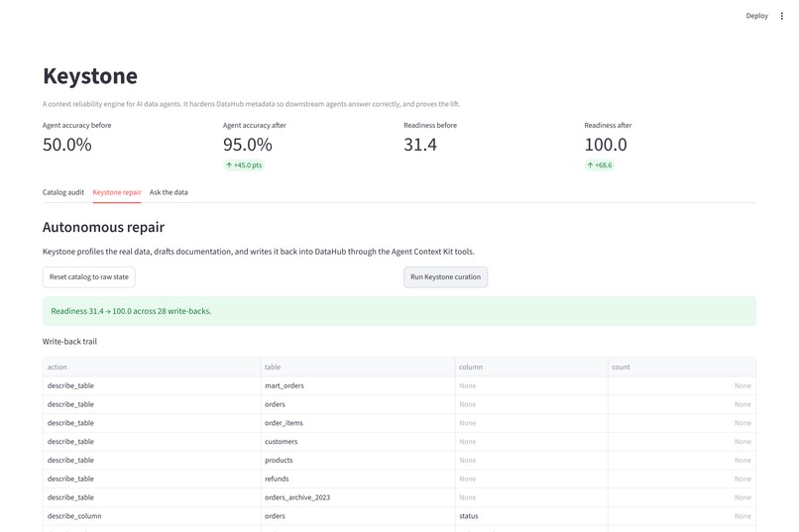Viewport: 799px width, 532px height.
Task: Click the count column header
Action: click(x=682, y=368)
